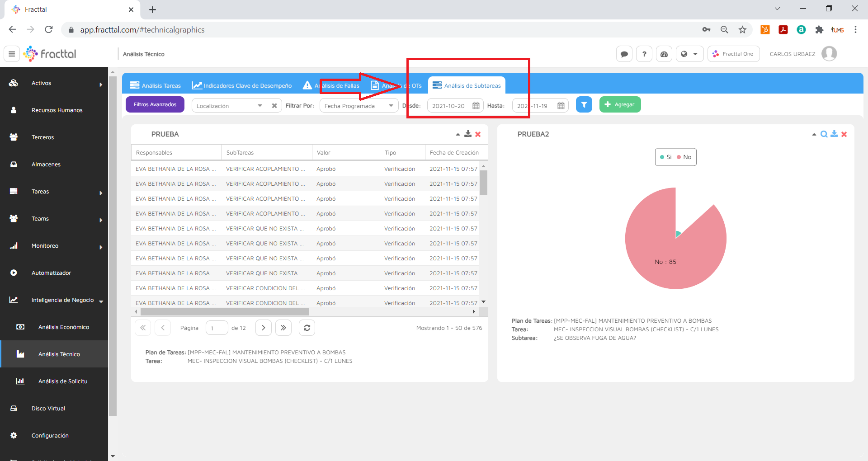
Task: Open Indicadores Clave de Desempeño tab
Action: click(x=242, y=85)
